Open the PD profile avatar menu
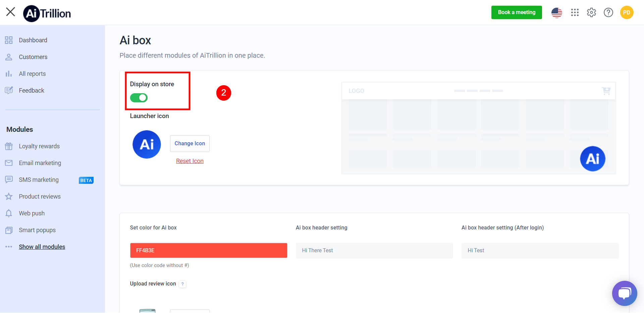Viewport: 644px width, 313px height. [x=627, y=12]
